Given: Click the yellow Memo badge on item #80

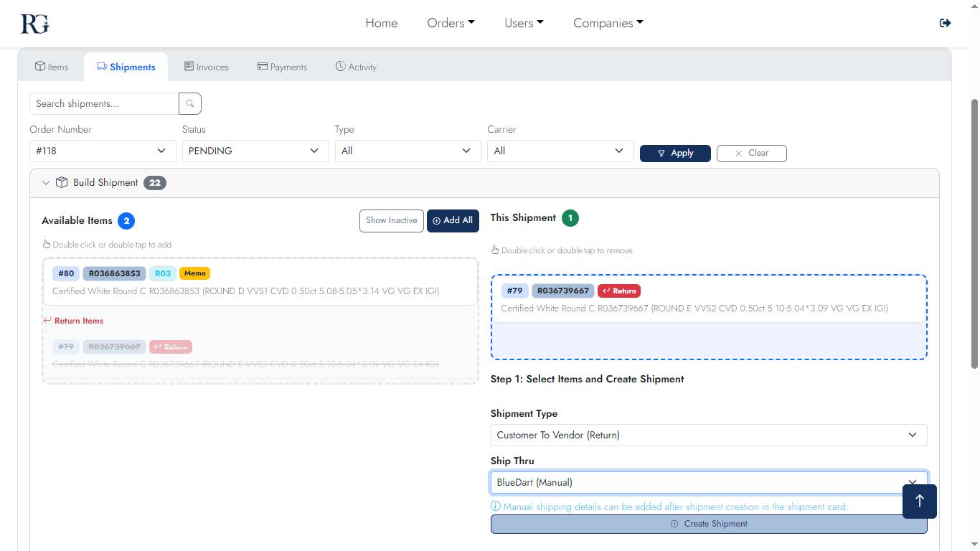Looking at the screenshot, I should pos(194,273).
